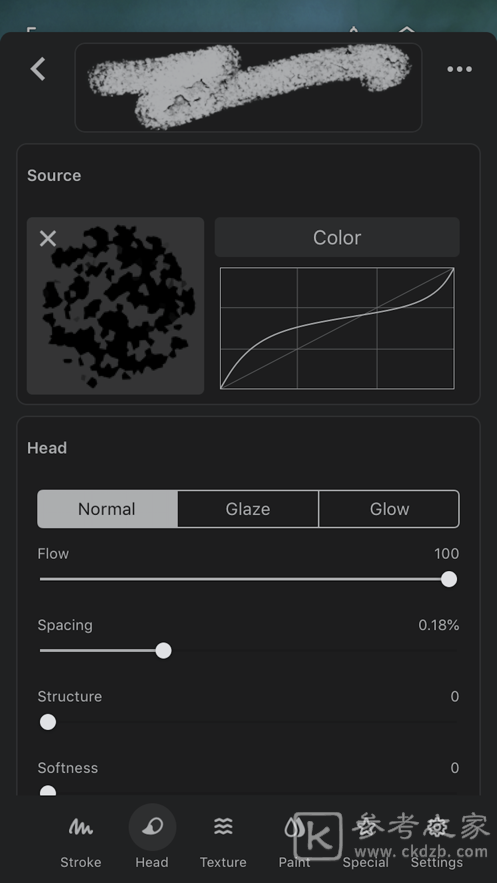
Task: Go back using the left chevron arrow
Action: coord(38,69)
